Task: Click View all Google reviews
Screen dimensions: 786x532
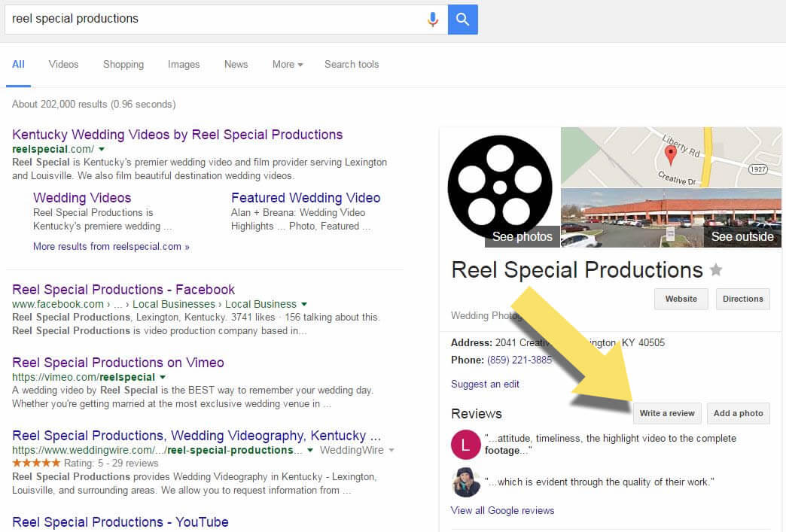Action: [x=503, y=510]
